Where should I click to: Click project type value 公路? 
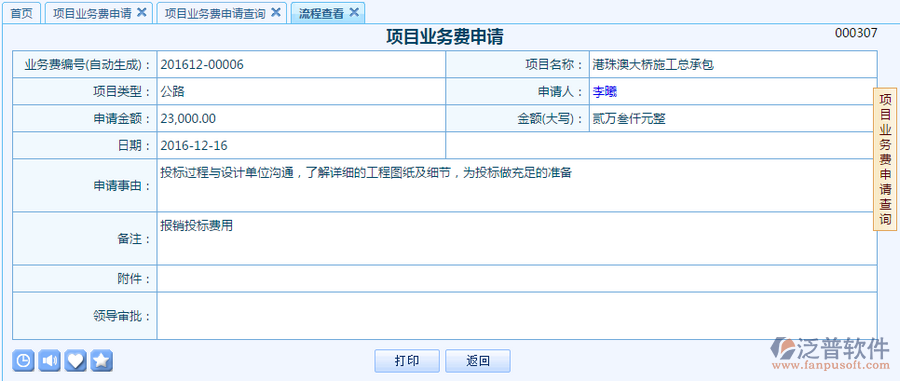[173, 92]
